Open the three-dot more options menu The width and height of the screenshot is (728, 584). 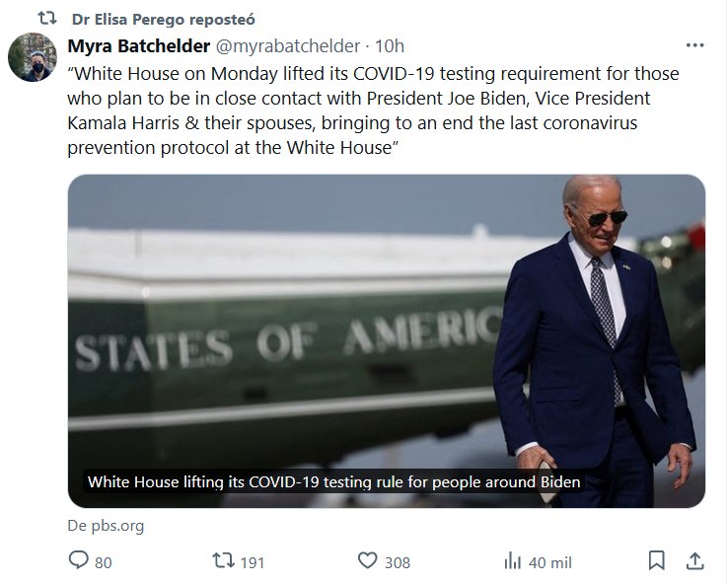pos(694,45)
